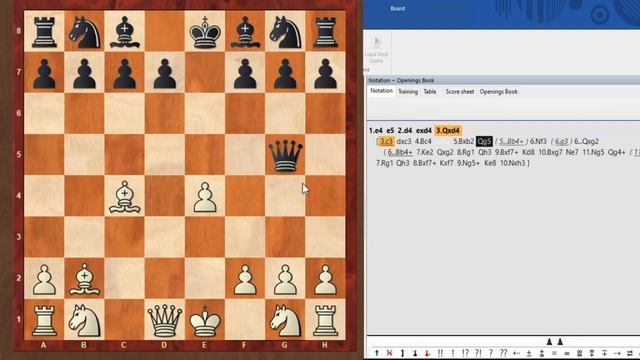Screen dimensions: 640x360
Task: Select the black king on e8
Action: (205, 32)
